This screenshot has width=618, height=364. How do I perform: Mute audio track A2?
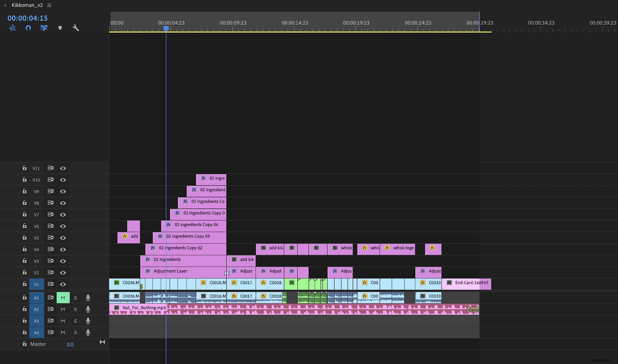63,309
